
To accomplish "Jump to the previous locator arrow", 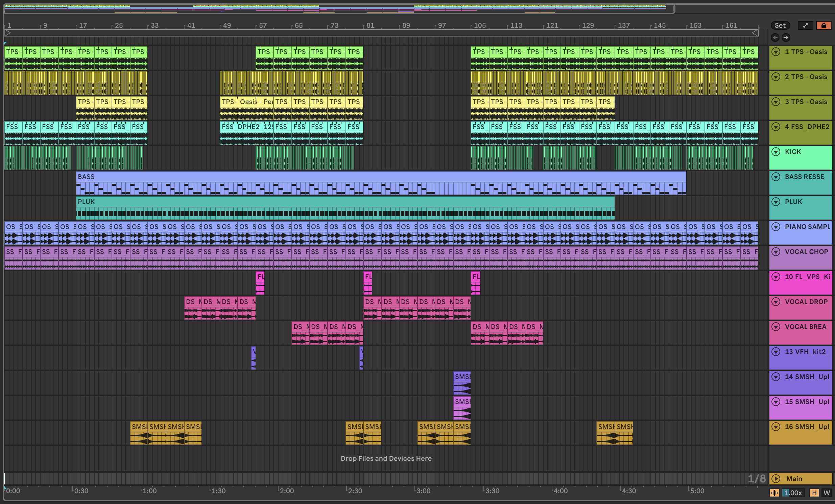I will [x=775, y=37].
